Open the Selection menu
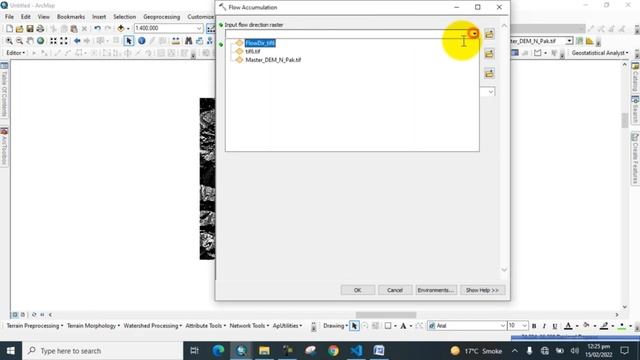 tap(124, 17)
